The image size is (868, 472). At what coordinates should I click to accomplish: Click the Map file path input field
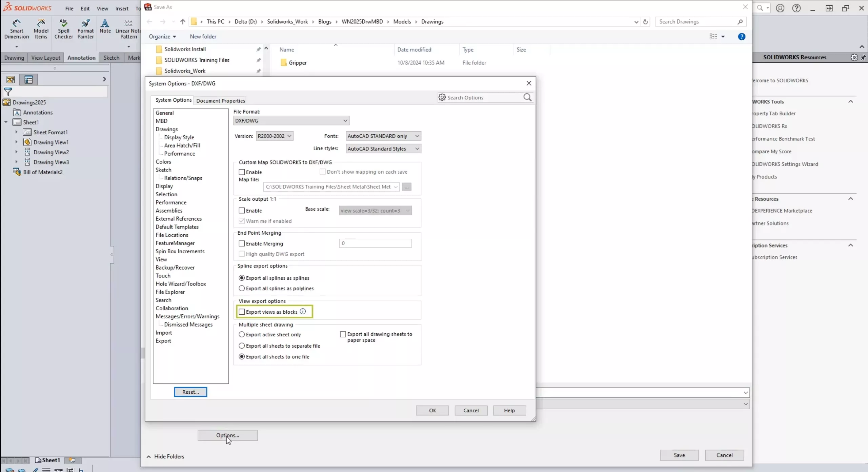coord(328,186)
